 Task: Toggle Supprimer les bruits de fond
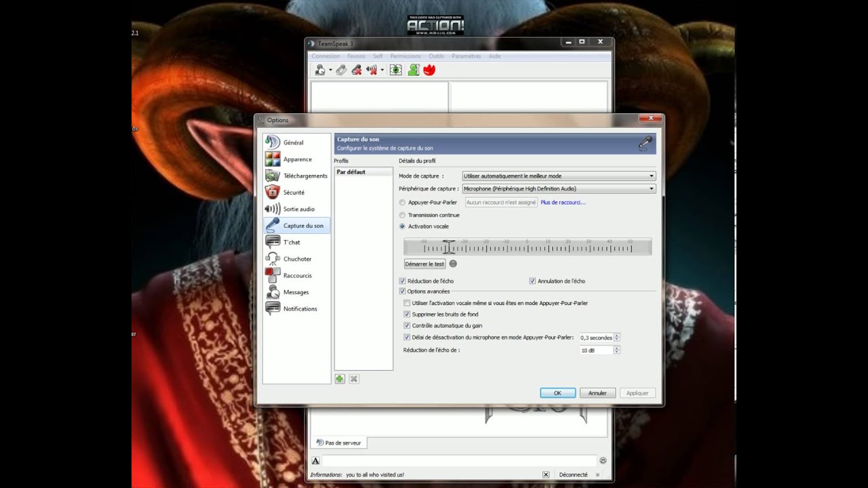coord(407,314)
